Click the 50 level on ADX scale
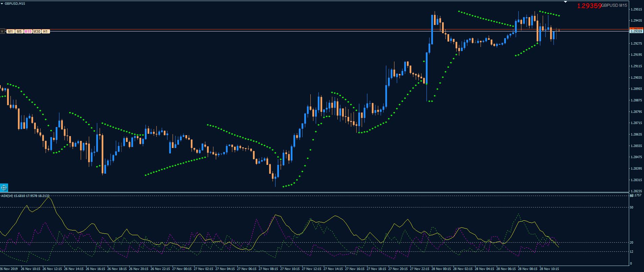The image size is (644, 272). click(632, 207)
